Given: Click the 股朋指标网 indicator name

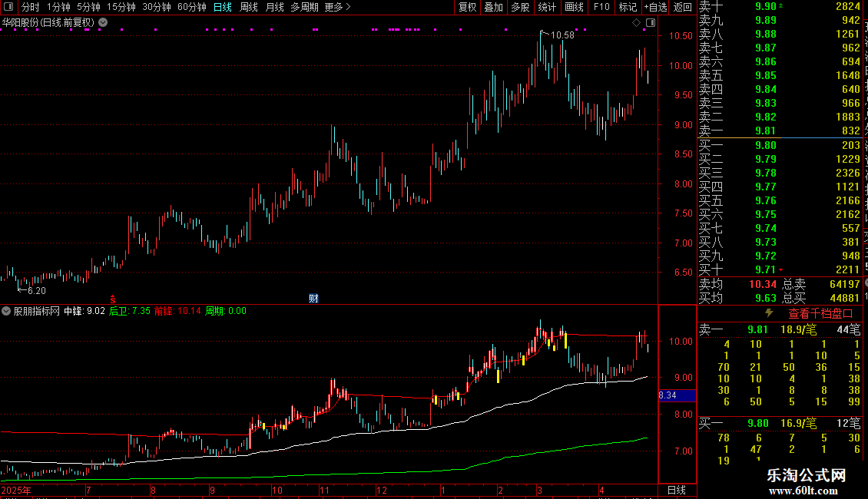Looking at the screenshot, I should pyautogui.click(x=37, y=311).
